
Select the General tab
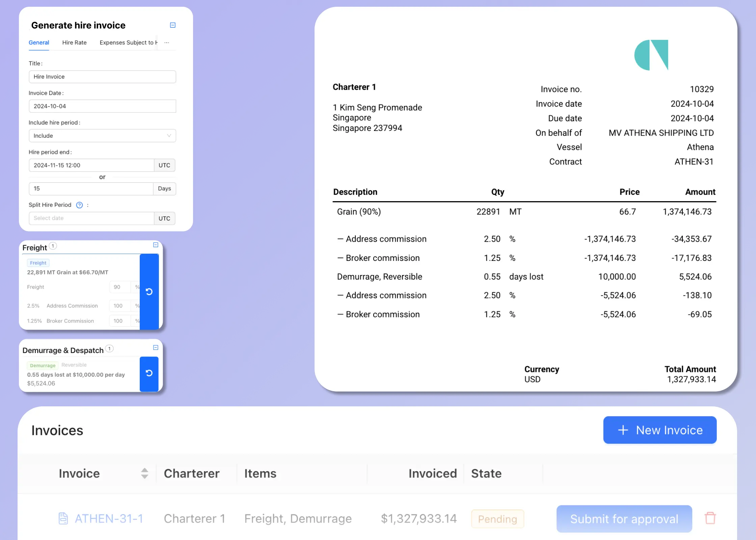tap(39, 42)
